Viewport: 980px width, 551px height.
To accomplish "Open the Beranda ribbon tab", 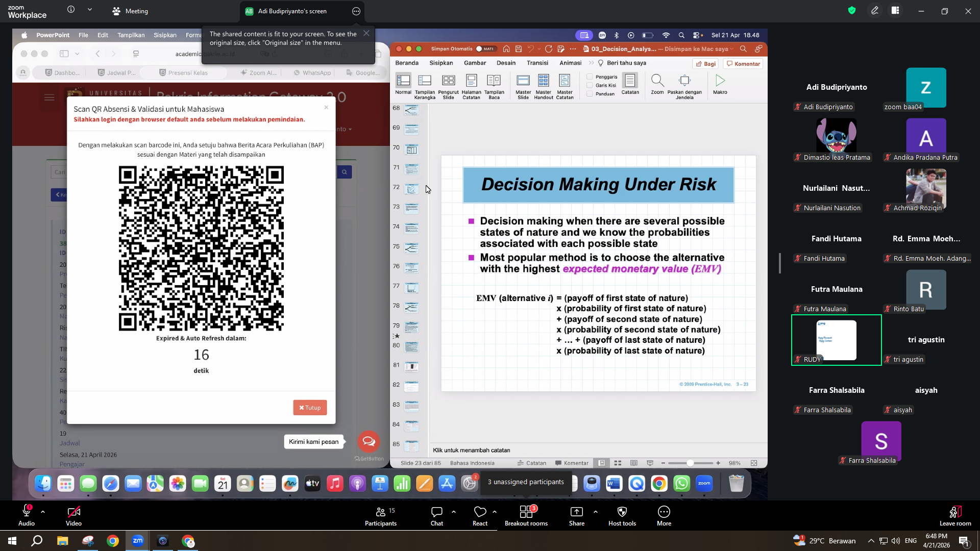I will pos(407,63).
